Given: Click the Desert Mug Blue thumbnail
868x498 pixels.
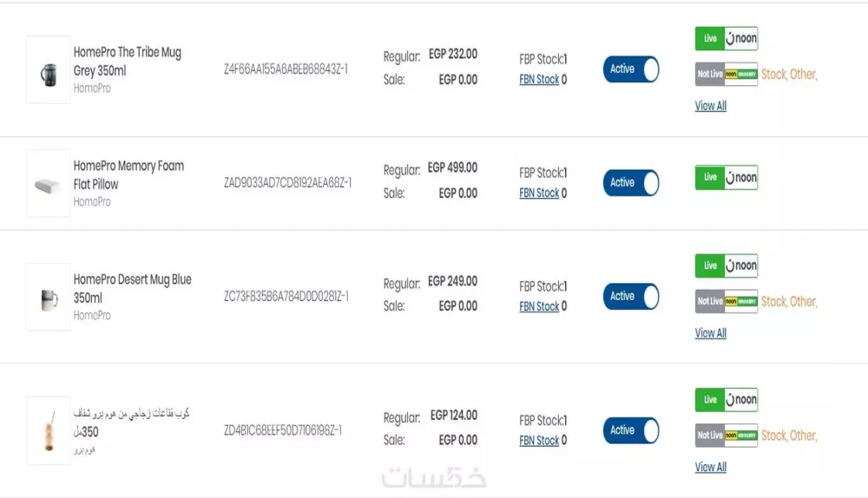Looking at the screenshot, I should (x=48, y=298).
